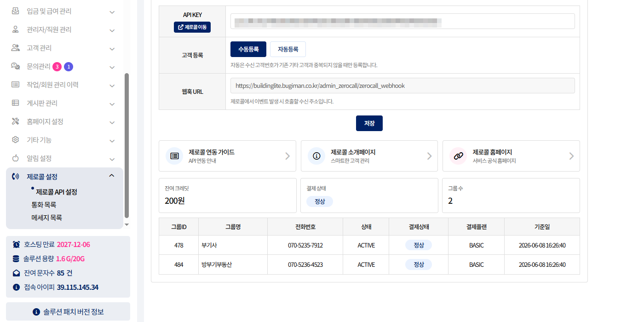Click the API KEY input field
644x322 pixels.
pos(402,21)
